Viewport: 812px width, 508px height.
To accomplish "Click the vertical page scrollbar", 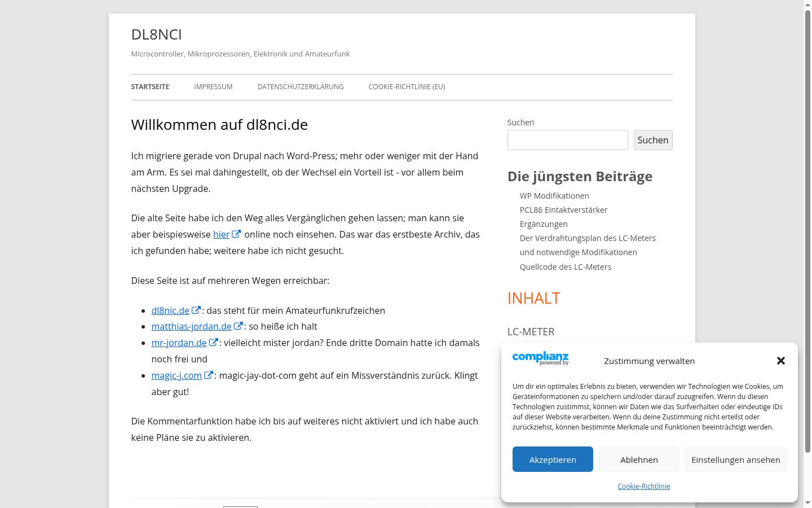I will 807,231.
